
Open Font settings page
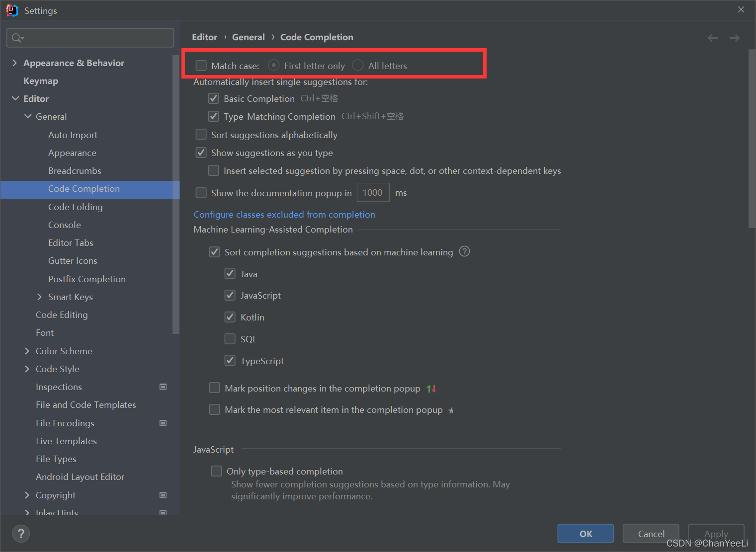point(45,333)
